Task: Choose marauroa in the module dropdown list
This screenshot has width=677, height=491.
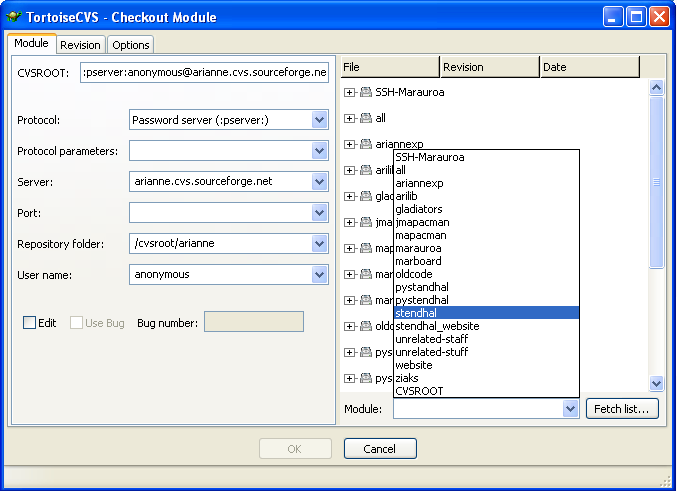Action: [x=420, y=248]
